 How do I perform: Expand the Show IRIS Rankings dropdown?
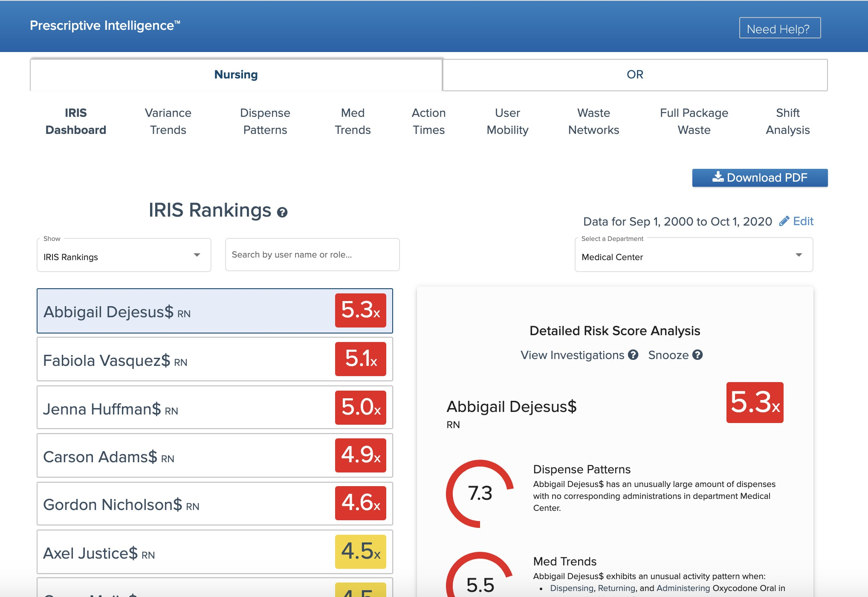tap(124, 255)
